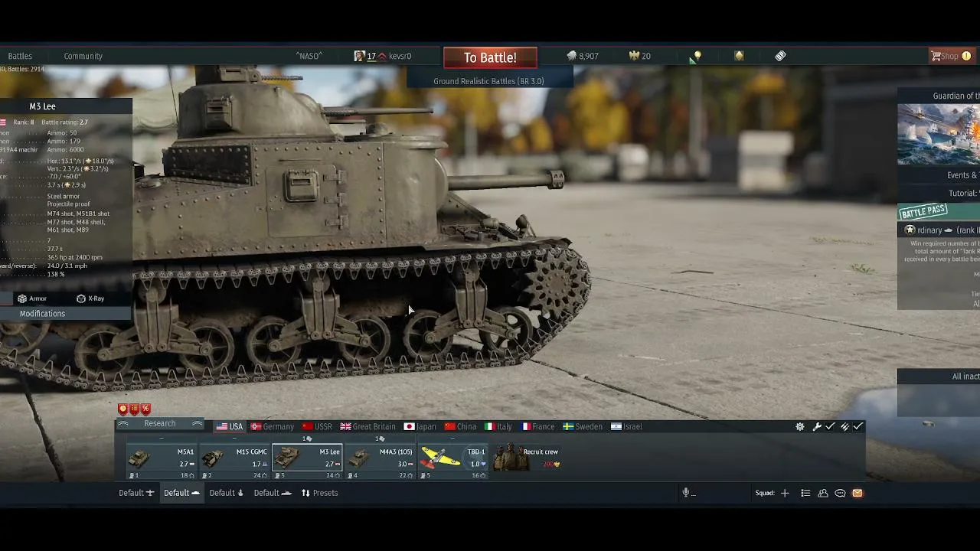The height and width of the screenshot is (551, 980).
Task: Select the M5A1 tank slot
Action: (161, 461)
